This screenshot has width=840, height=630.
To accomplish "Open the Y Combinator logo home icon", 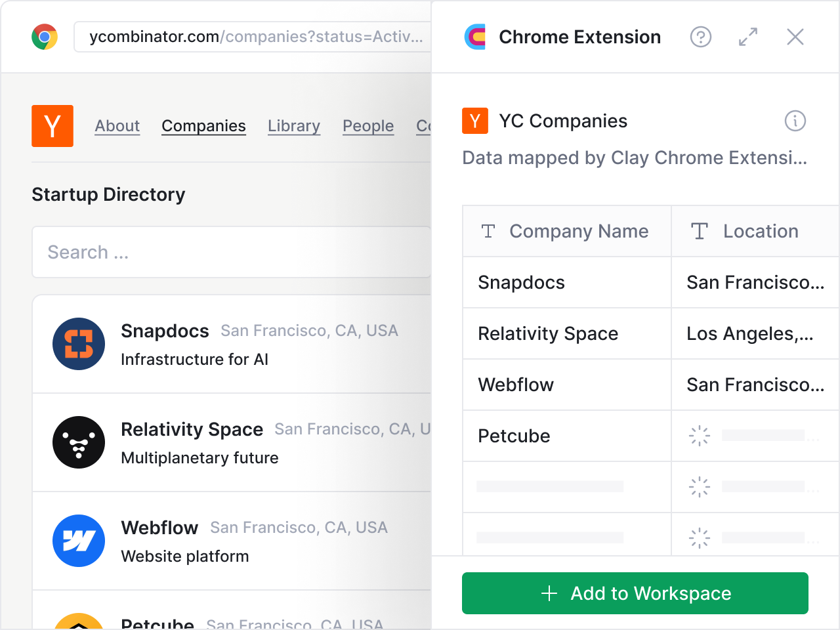I will click(x=52, y=126).
